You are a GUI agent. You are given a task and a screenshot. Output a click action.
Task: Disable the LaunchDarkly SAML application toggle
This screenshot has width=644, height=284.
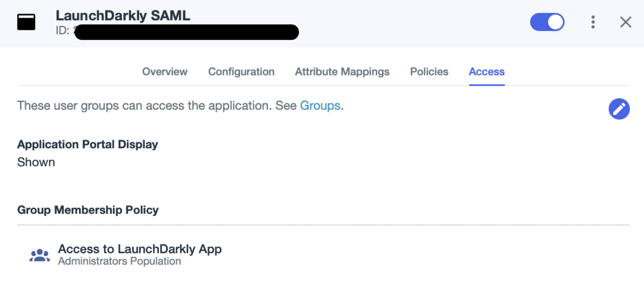click(x=547, y=22)
